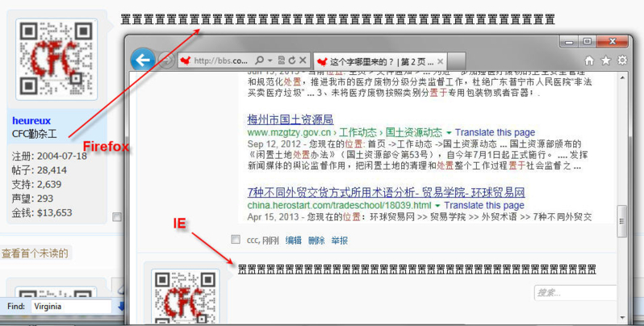Tick the post checkbox beside heureux's stats in Firefox
Image resolution: width=644 pixels, height=326 pixels.
[117, 217]
